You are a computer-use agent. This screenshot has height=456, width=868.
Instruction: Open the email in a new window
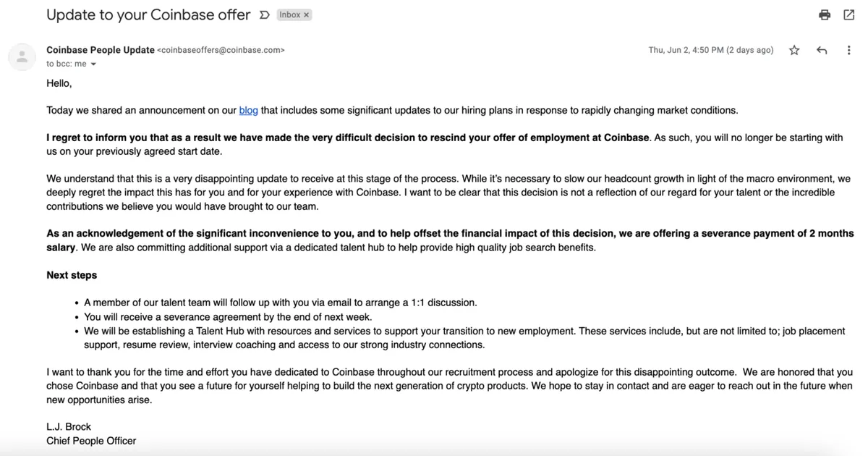(849, 15)
